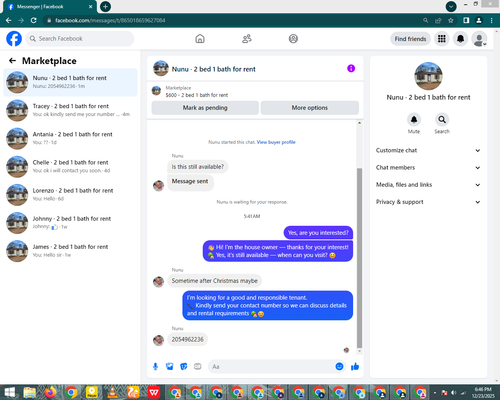The image size is (500, 400).
Task: Open the emoji picker in message box
Action: coord(339,367)
